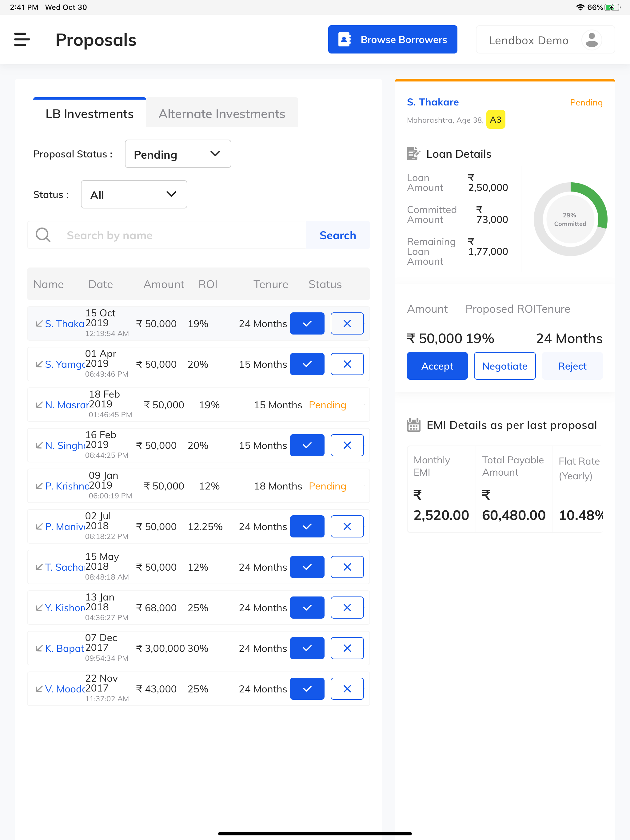Open the Lendbox Demo profile avatar
Viewport: 630px width, 840px height.
[592, 40]
